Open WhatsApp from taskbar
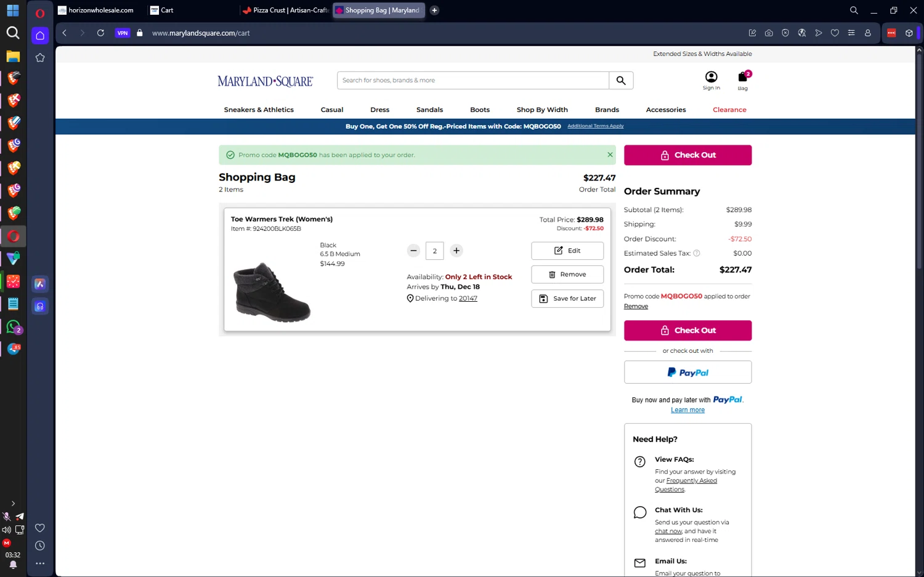Screen dimensions: 924x577 (x=13, y=327)
